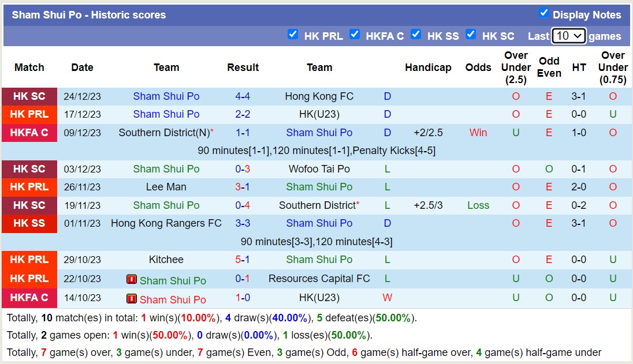Open the HKFA C badge for the 09/12/23 fixture
This screenshot has height=364, width=633.
coord(29,133)
